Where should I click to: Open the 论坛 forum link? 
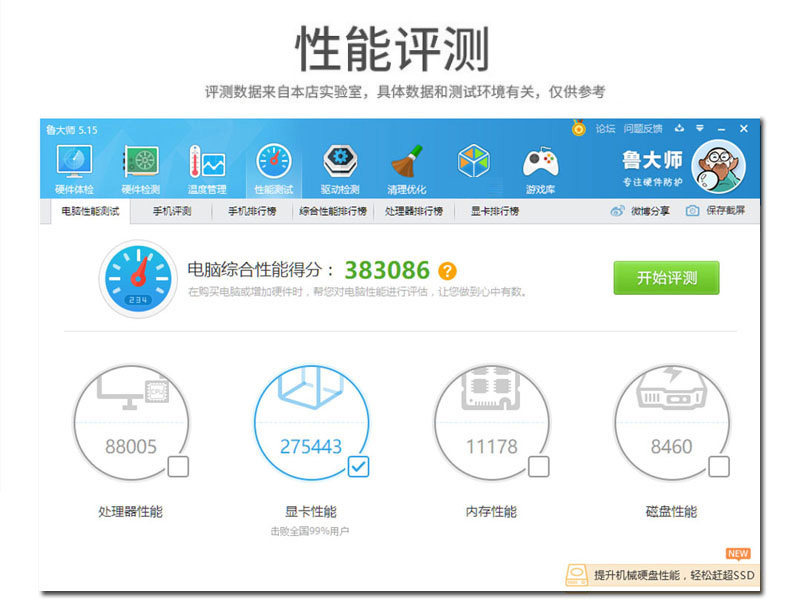point(605,129)
